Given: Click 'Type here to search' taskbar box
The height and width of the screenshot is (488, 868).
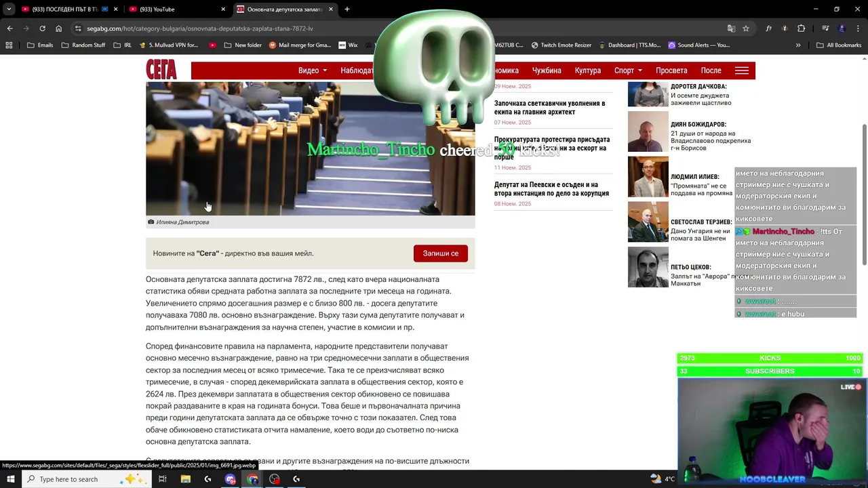Looking at the screenshot, I should [x=87, y=479].
